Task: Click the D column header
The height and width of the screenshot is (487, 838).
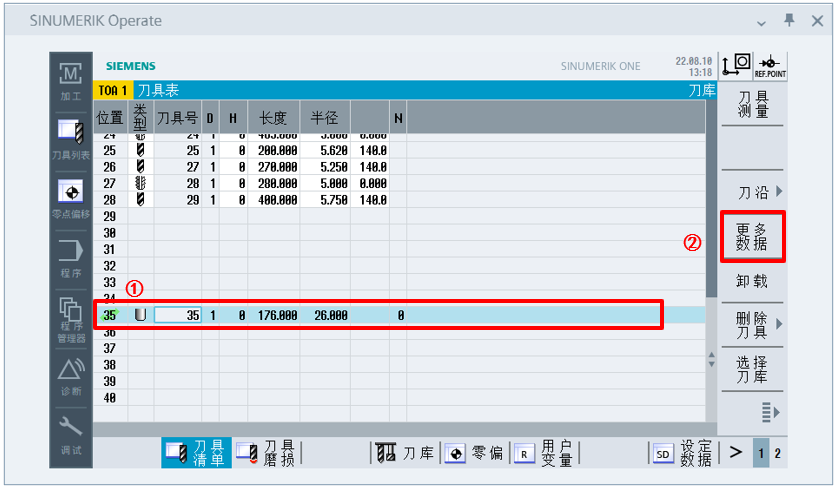Action: click(210, 118)
